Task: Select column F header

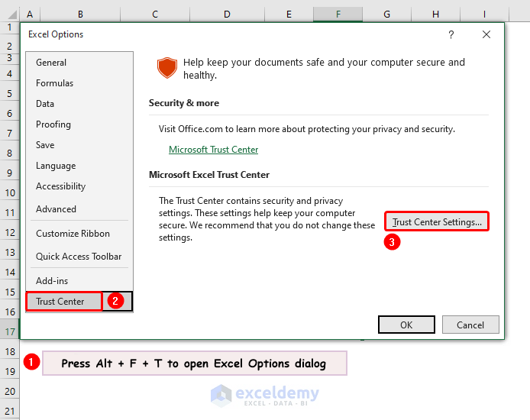Action: click(x=338, y=15)
